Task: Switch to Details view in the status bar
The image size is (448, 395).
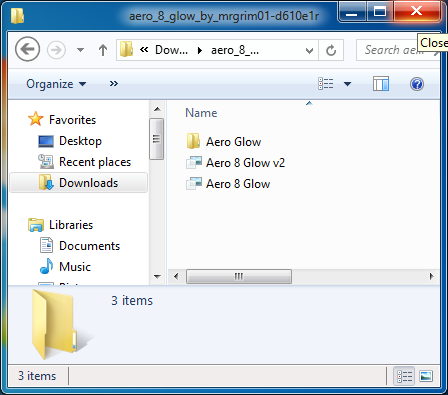Action: pos(404,376)
